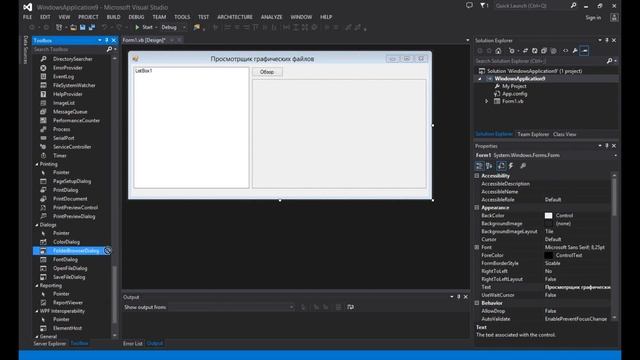Viewport: 640px width, 360px height.
Task: Expand the Font property in Properties
Action: pos(477,247)
